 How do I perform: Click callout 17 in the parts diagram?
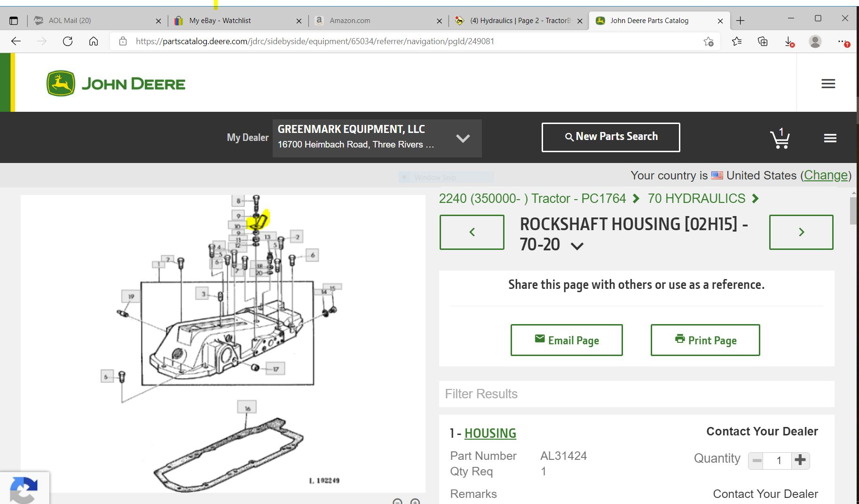(276, 369)
